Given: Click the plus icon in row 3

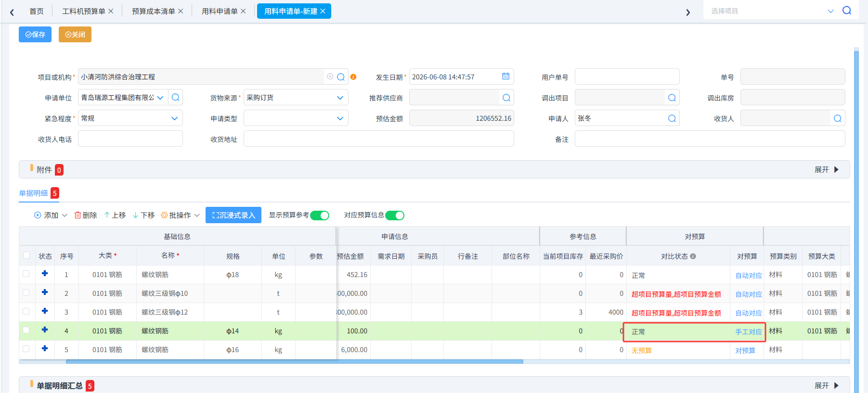Looking at the screenshot, I should tap(45, 311).
